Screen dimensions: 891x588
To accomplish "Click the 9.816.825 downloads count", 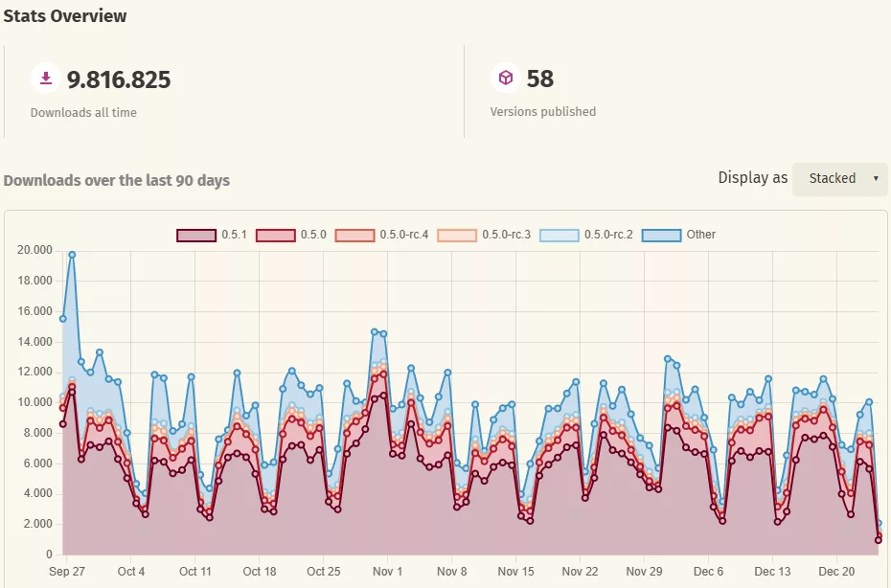I will point(119,79).
